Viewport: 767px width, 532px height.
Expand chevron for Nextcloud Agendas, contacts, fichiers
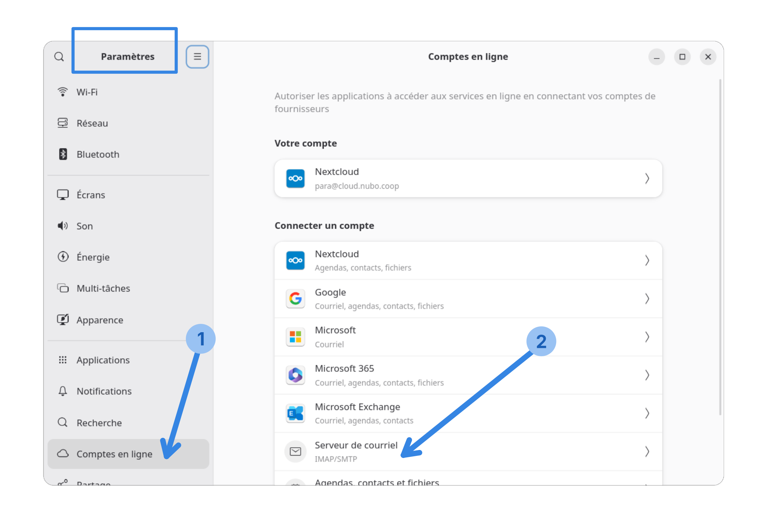pyautogui.click(x=647, y=261)
